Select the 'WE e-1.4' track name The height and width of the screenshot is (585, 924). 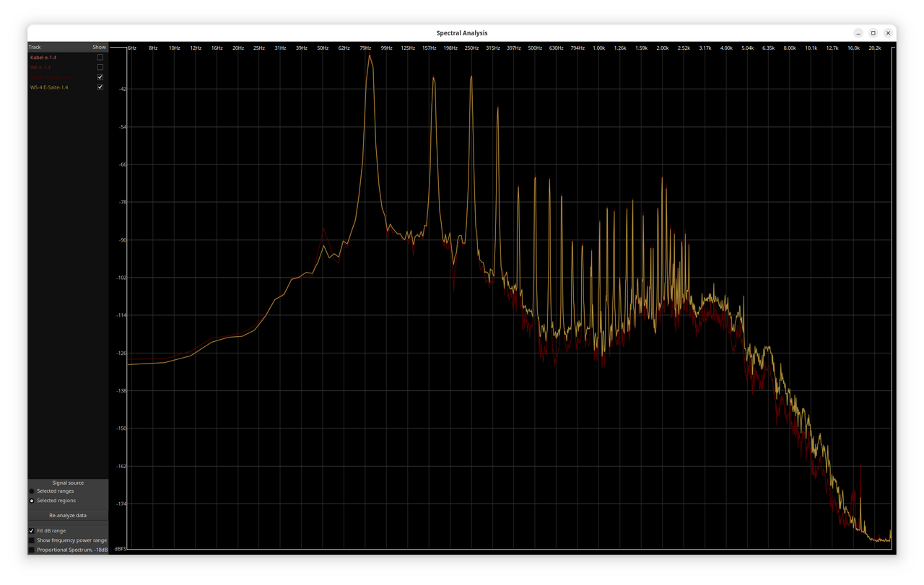(x=40, y=67)
